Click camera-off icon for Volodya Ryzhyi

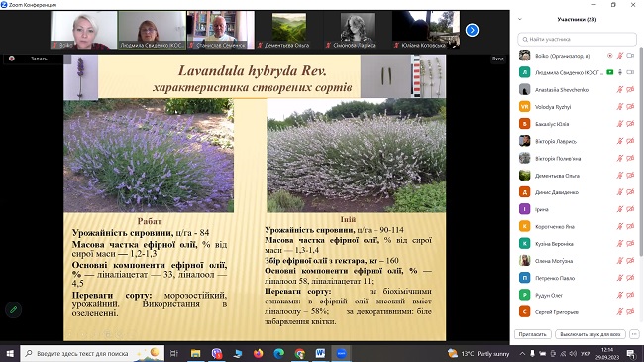coord(630,107)
